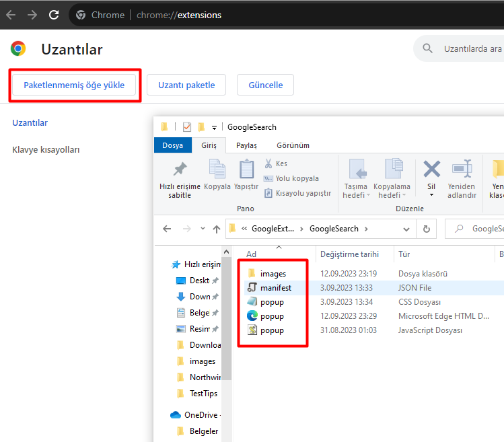Select Belgeler folder under OneDrive
This screenshot has height=442, width=504.
point(197,431)
